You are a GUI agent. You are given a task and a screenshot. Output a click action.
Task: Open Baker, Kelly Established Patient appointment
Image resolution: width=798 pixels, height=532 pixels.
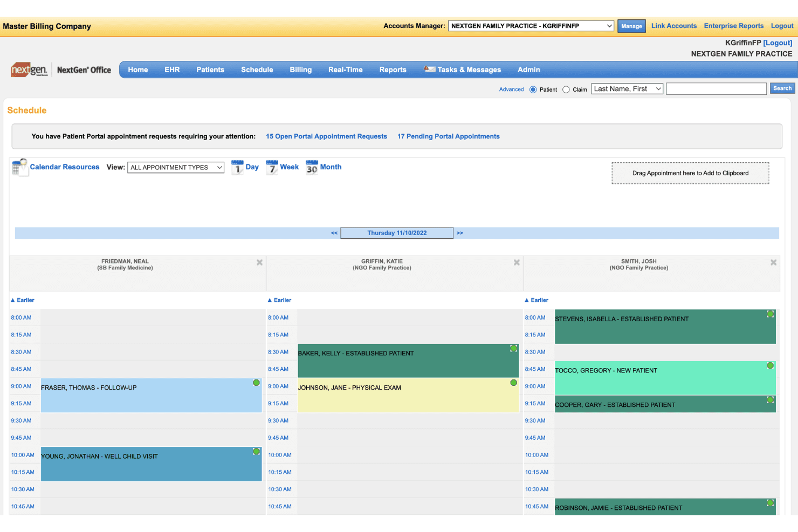pyautogui.click(x=408, y=361)
